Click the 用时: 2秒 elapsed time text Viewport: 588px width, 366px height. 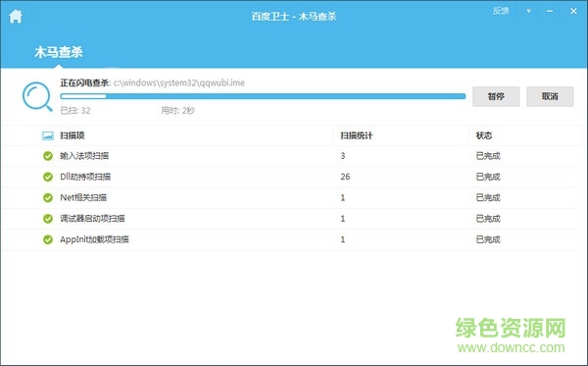[178, 110]
